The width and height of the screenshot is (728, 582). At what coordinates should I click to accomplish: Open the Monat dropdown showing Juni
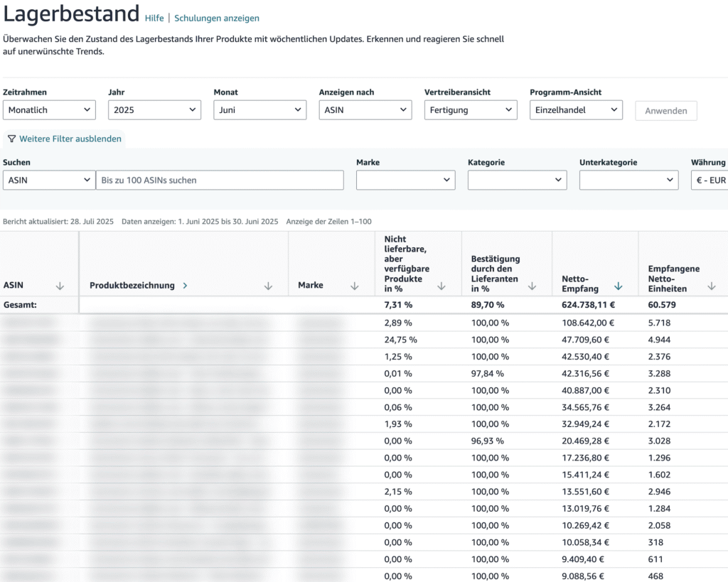tap(259, 110)
